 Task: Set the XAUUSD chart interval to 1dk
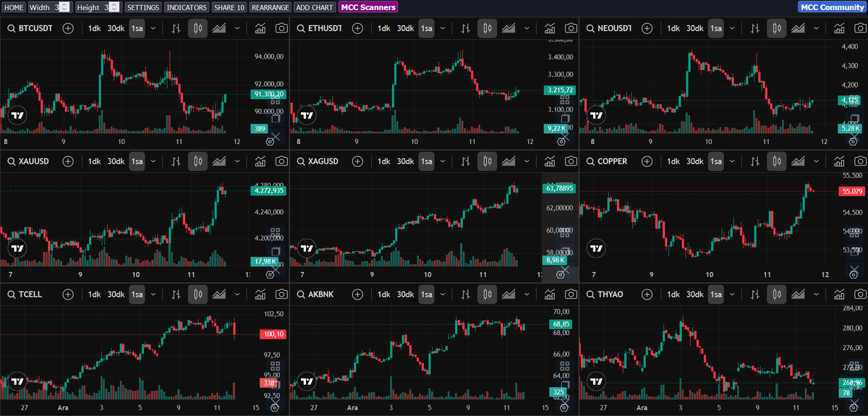95,161
